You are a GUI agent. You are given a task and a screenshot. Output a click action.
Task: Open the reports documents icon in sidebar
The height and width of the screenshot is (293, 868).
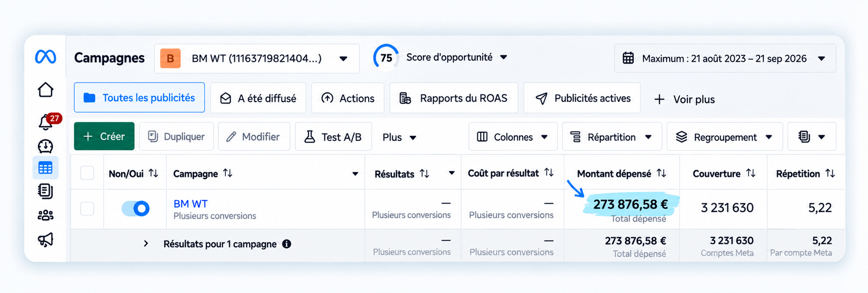[x=45, y=191]
